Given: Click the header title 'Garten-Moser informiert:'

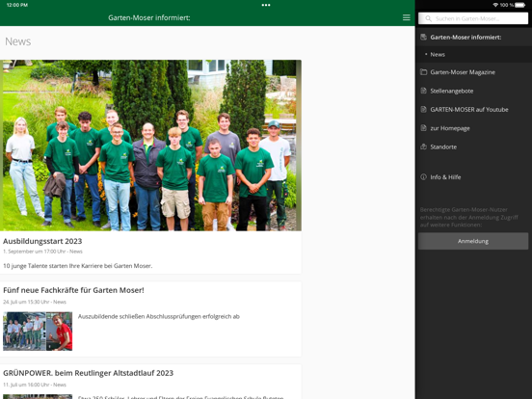Looking at the screenshot, I should (149, 17).
